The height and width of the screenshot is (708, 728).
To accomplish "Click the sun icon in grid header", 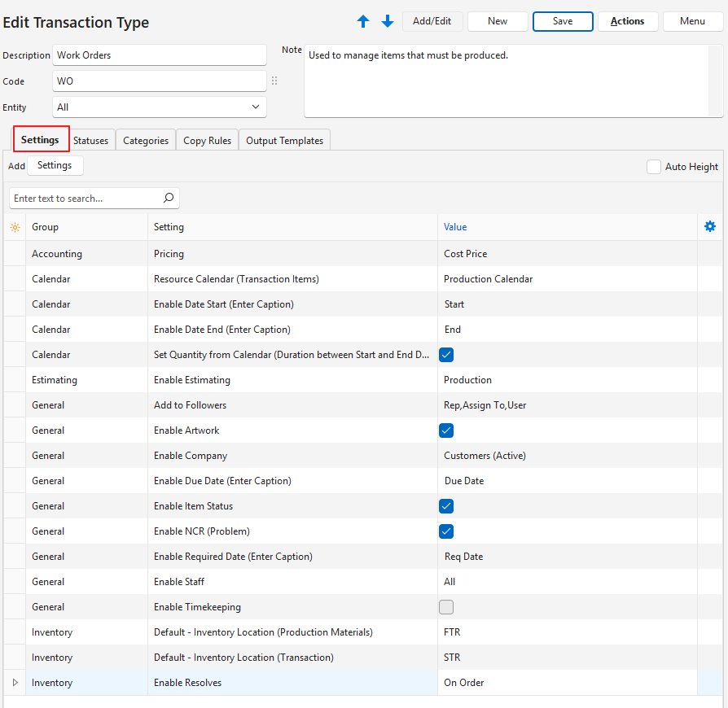I will [x=15, y=228].
